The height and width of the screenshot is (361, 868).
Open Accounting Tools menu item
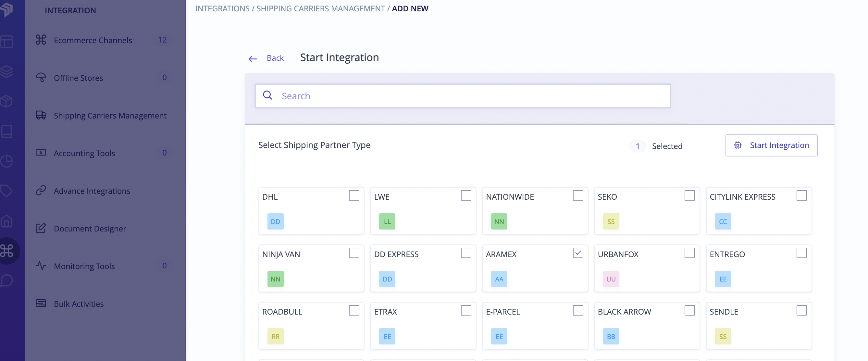point(105,153)
